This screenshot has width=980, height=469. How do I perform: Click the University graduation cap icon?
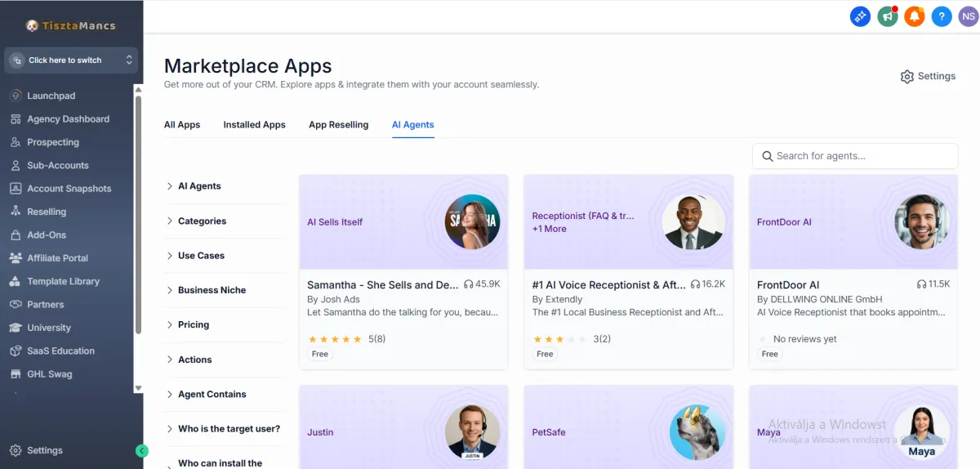coord(16,328)
